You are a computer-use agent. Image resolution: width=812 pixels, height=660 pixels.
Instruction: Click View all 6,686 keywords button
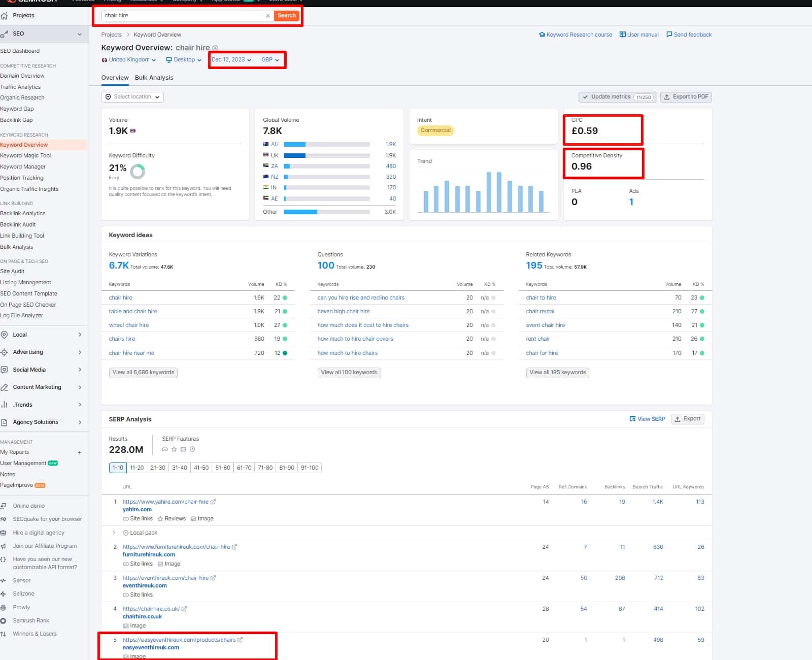click(x=143, y=373)
